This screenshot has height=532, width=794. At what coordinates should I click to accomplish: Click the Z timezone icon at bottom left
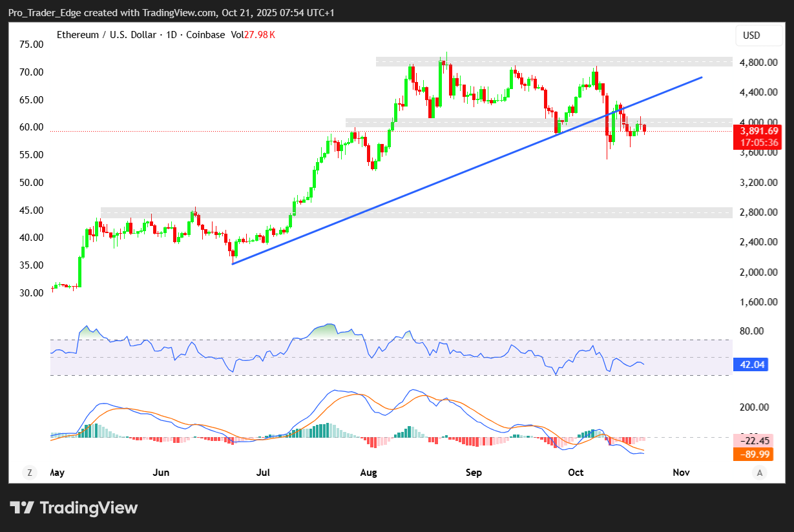[29, 473]
